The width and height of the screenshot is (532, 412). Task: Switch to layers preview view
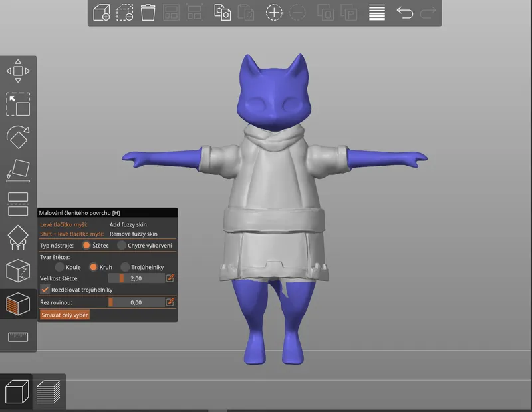click(49, 392)
